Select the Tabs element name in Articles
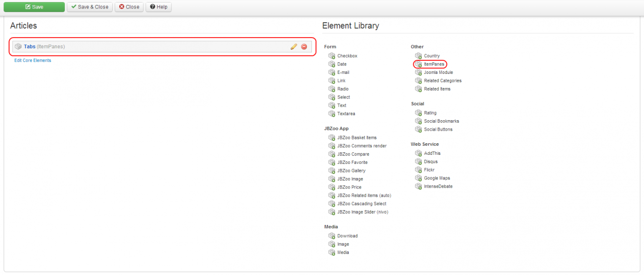Screen dimensions: 644x275 [x=30, y=47]
